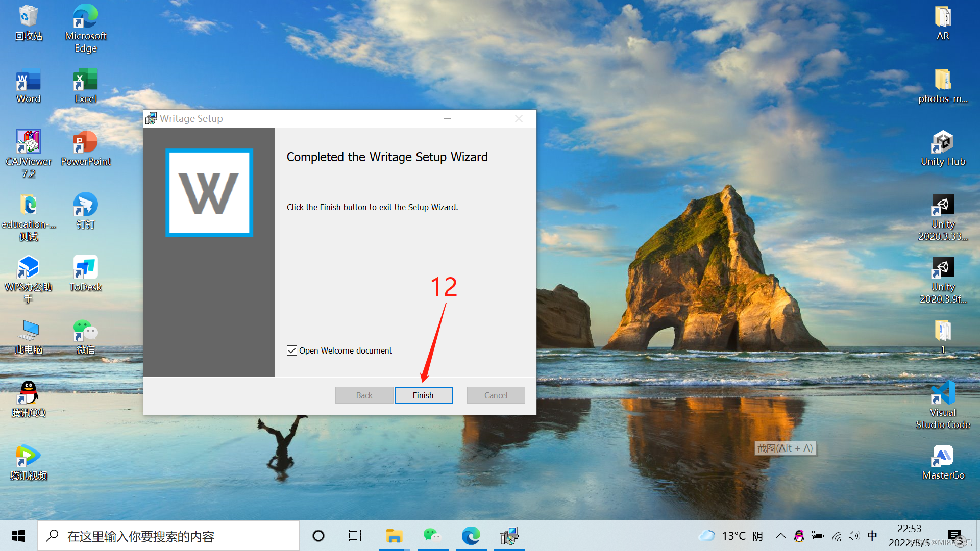Open the PowerPoint desktop shortcut
The height and width of the screenshot is (551, 980).
[x=85, y=148]
